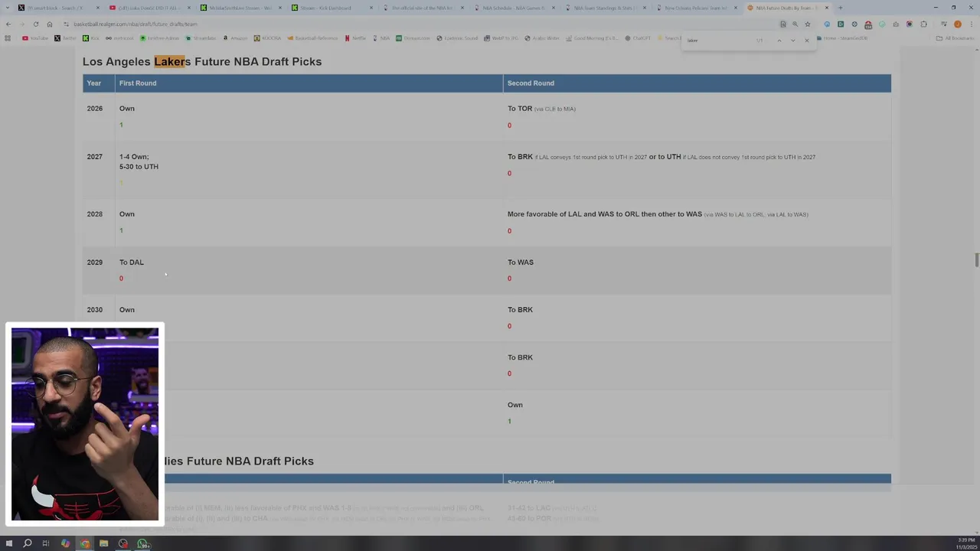Close the NBA Future Drafts By Team tab

826,8
